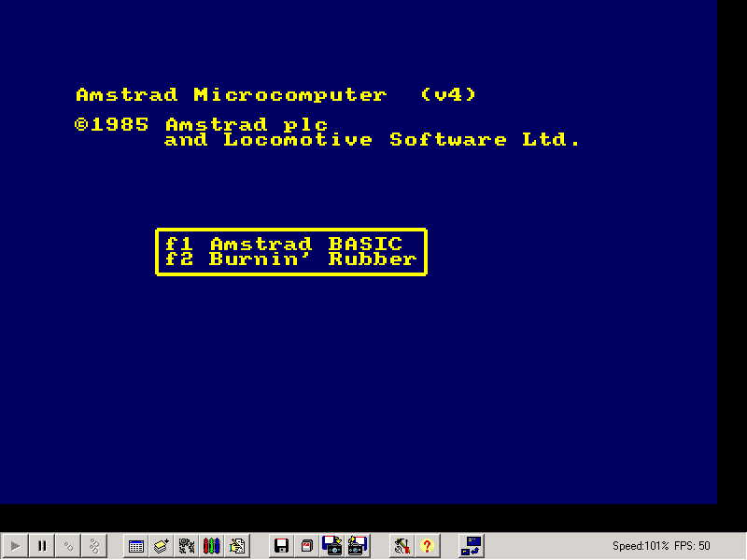This screenshot has height=560, width=747.
Task: Click the yellow notes icon with plus
Action: [x=162, y=546]
